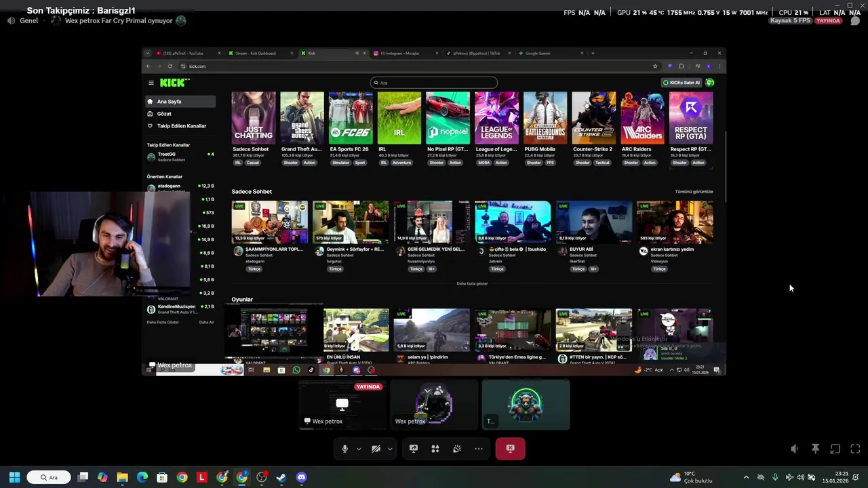Viewport: 868px width, 488px height.
Task: Open Counter-Strike 2 category card
Action: 594,129
